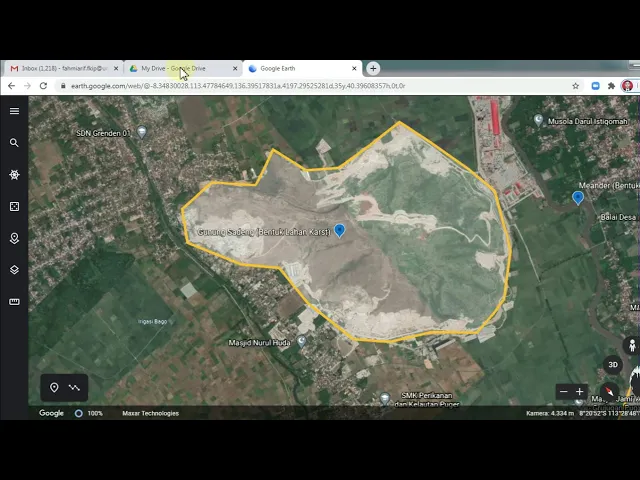The height and width of the screenshot is (480, 640).
Task: Close the Google Earth tab
Action: click(354, 69)
